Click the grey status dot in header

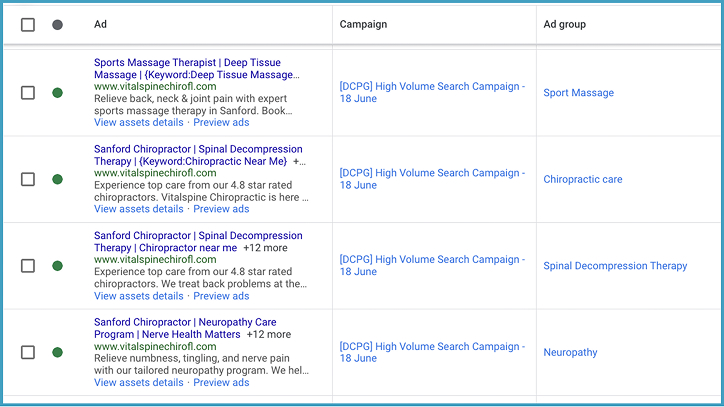tap(57, 24)
